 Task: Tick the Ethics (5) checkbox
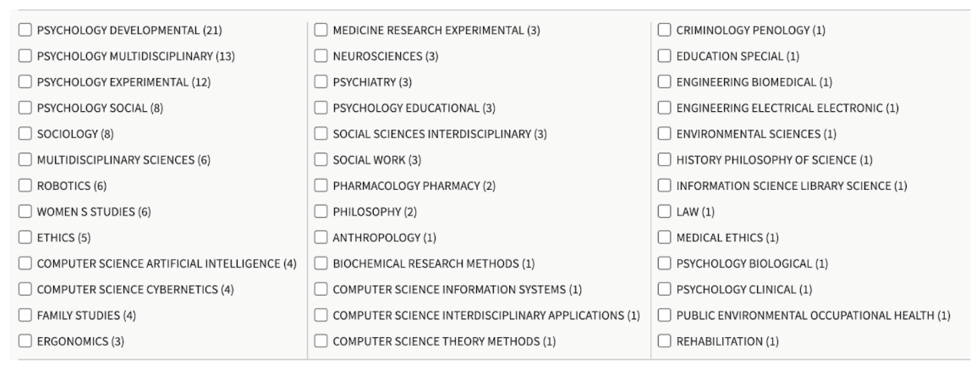coord(25,237)
